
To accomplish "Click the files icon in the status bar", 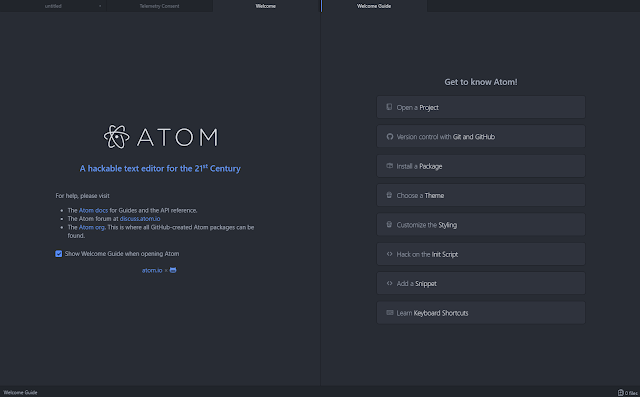I will coord(620,393).
